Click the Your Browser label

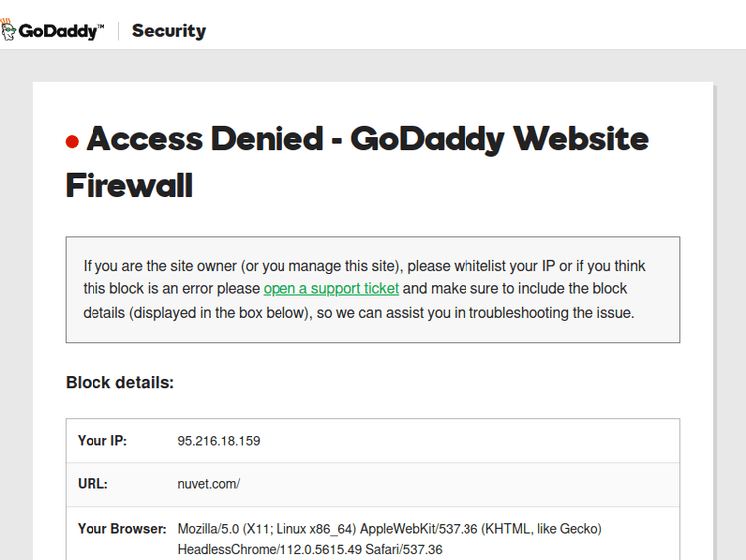click(x=121, y=529)
